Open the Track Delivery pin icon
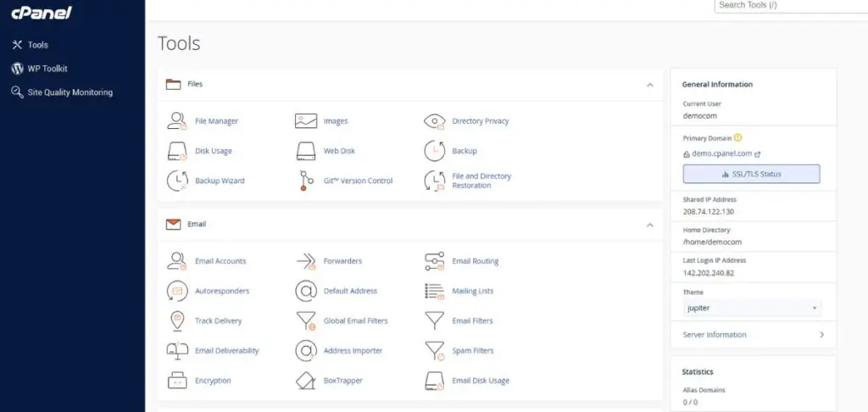The width and height of the screenshot is (868, 412). tap(177, 320)
